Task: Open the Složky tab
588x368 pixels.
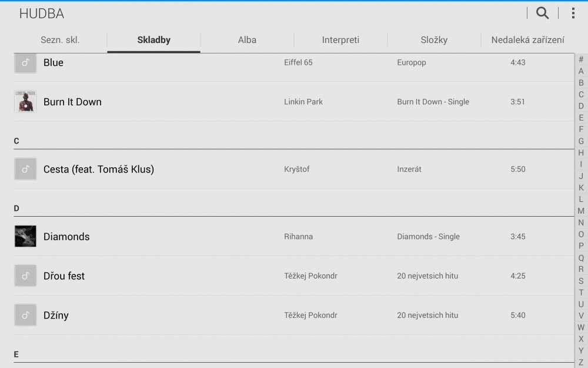Action: pyautogui.click(x=435, y=39)
